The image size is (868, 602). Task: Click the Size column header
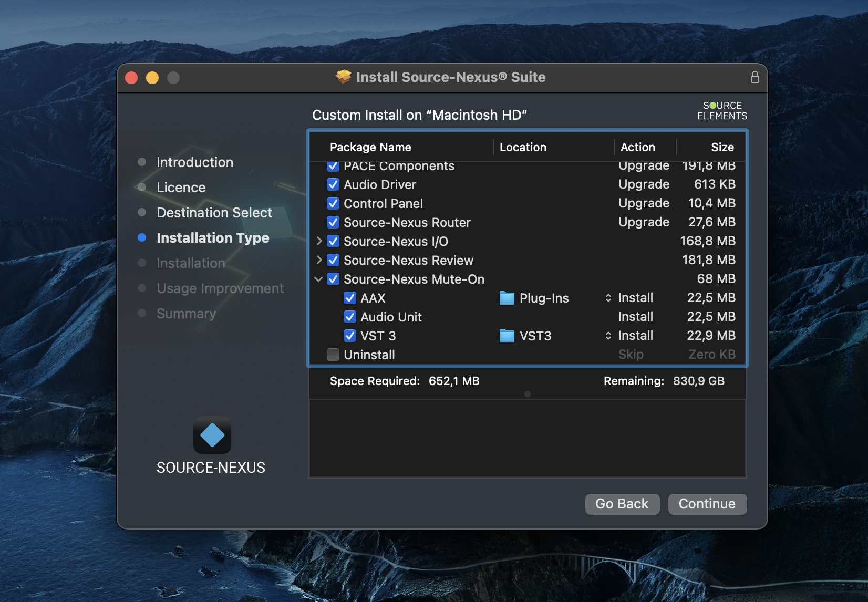pos(722,148)
